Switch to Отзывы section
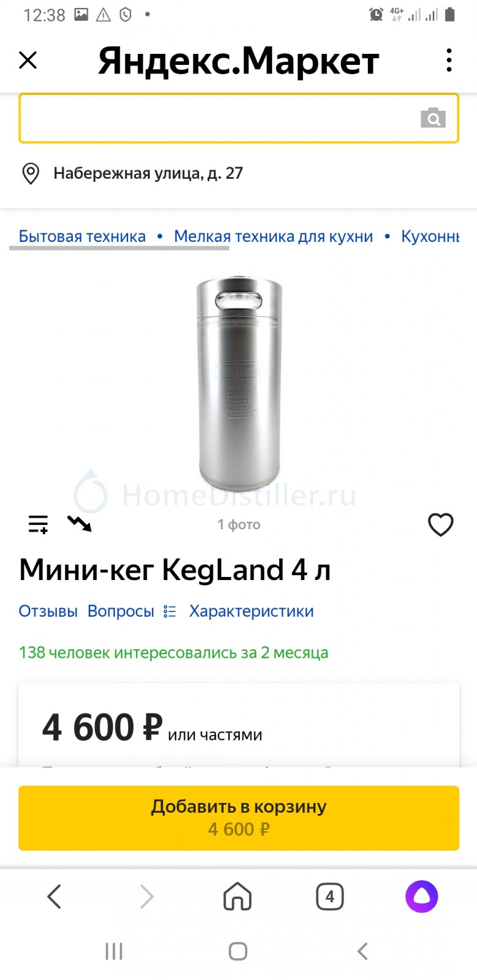 [48, 611]
